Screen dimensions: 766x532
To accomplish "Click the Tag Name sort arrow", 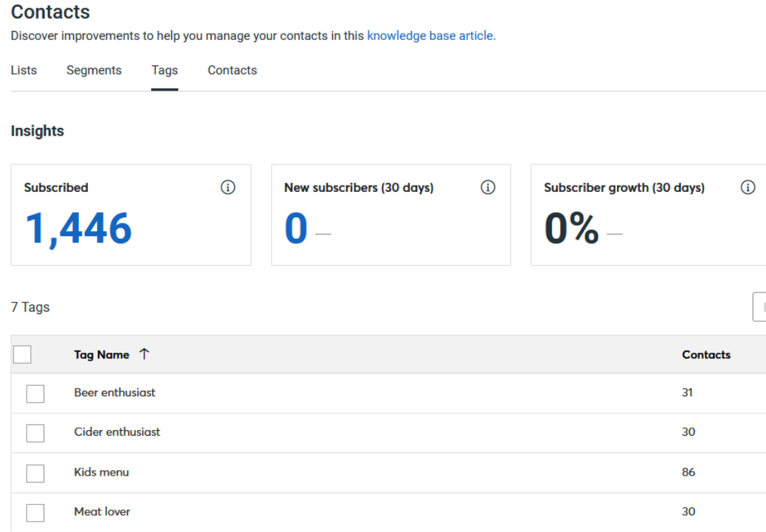I will pyautogui.click(x=144, y=354).
